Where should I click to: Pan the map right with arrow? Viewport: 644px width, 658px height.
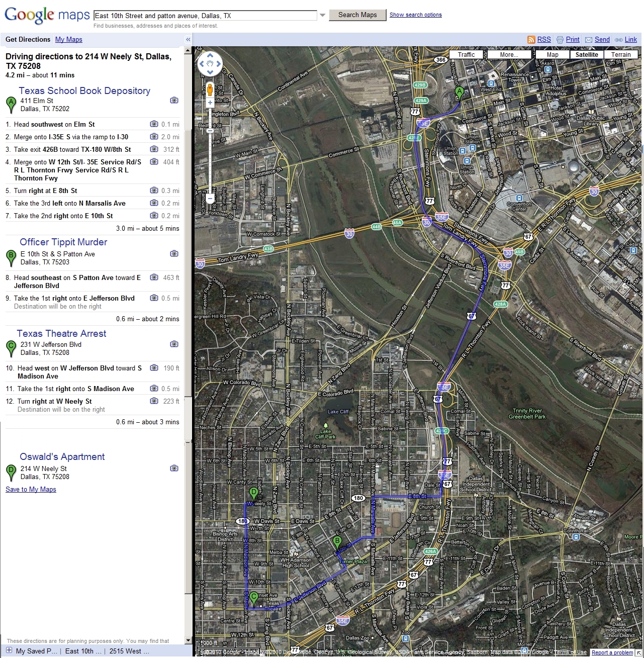pyautogui.click(x=219, y=64)
